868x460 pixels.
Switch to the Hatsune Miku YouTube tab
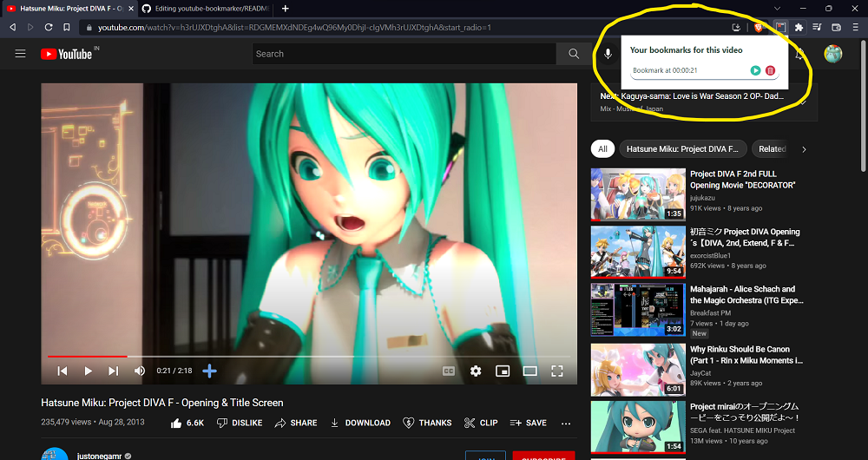[x=69, y=9]
